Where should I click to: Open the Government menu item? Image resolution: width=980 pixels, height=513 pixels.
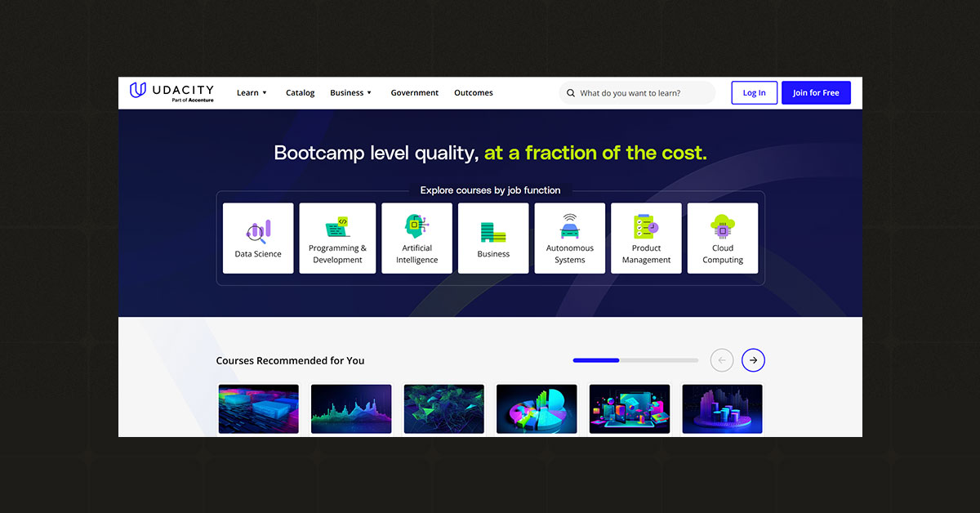(x=414, y=93)
